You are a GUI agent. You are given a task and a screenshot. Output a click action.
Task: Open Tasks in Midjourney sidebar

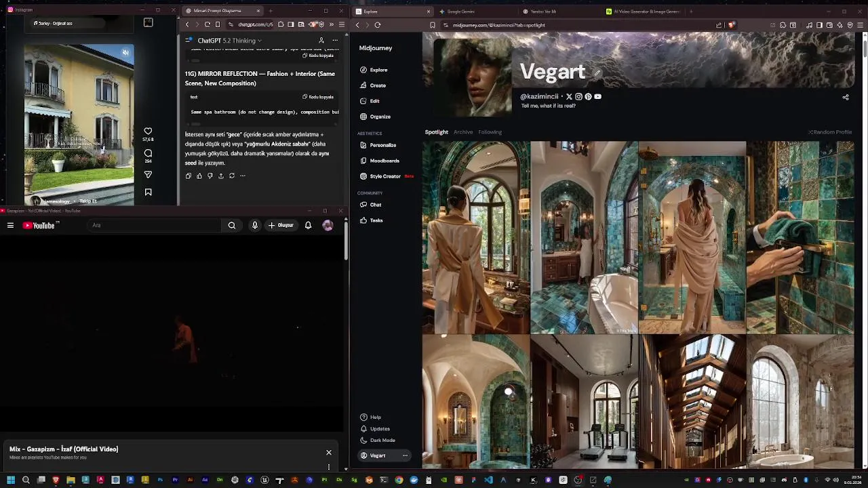(371, 220)
